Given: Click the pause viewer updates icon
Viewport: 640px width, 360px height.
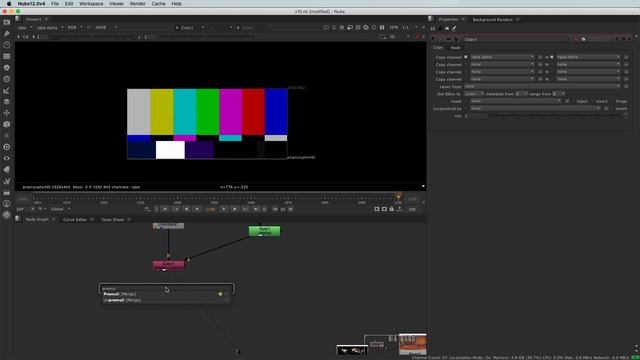Looking at the screenshot, I should [x=382, y=27].
